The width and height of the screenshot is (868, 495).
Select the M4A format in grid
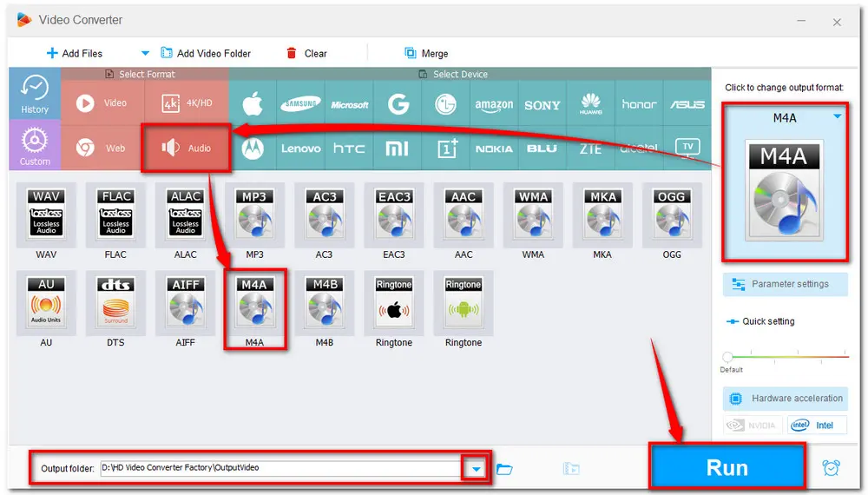[x=254, y=303]
